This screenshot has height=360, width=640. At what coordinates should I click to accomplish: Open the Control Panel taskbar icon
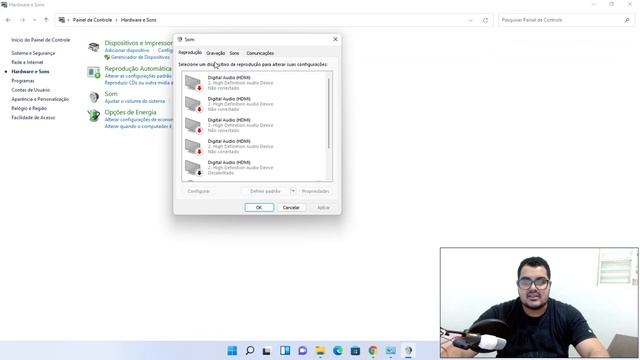391,351
